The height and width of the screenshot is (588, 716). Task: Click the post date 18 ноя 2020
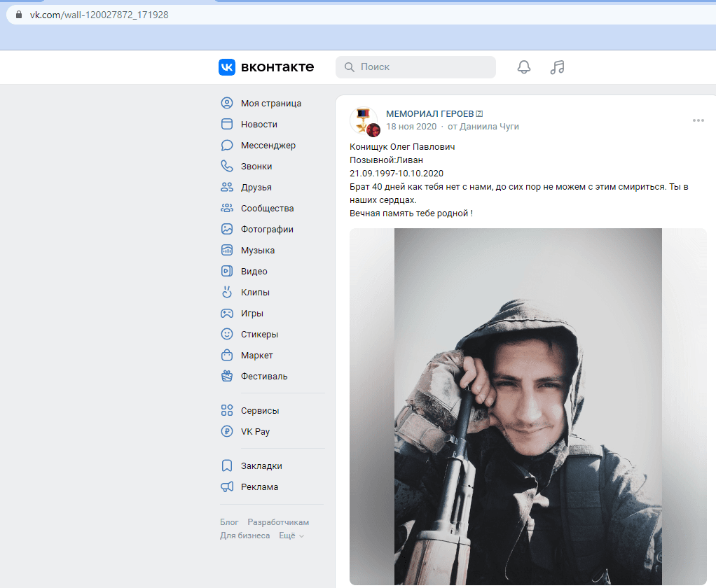tap(411, 127)
